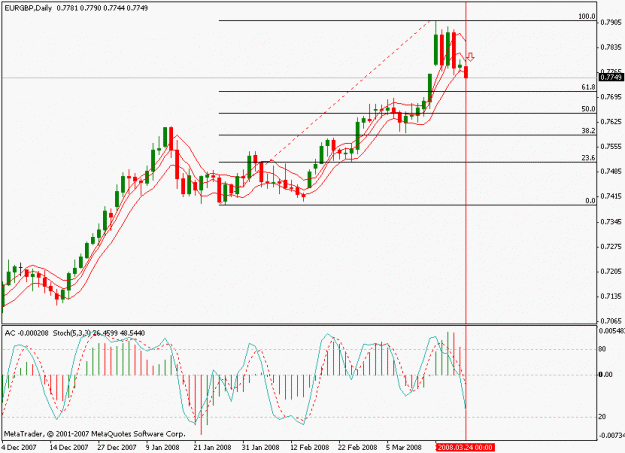
Task: Click the 12 Feb 2008 date label
Action: click(309, 447)
